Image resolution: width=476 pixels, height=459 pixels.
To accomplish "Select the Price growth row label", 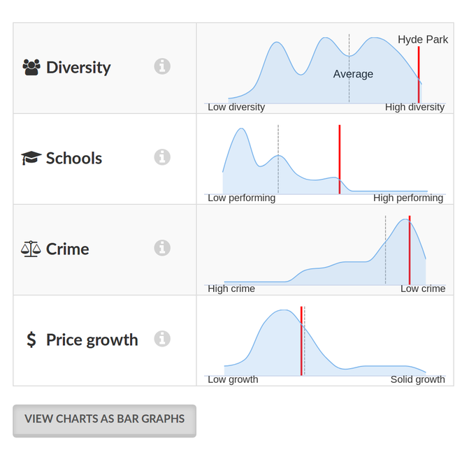I will [x=92, y=340].
